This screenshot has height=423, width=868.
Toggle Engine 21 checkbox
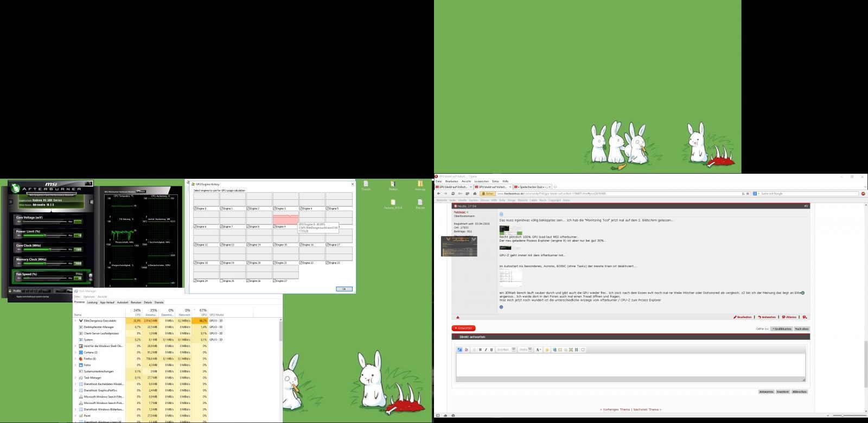tap(275, 263)
